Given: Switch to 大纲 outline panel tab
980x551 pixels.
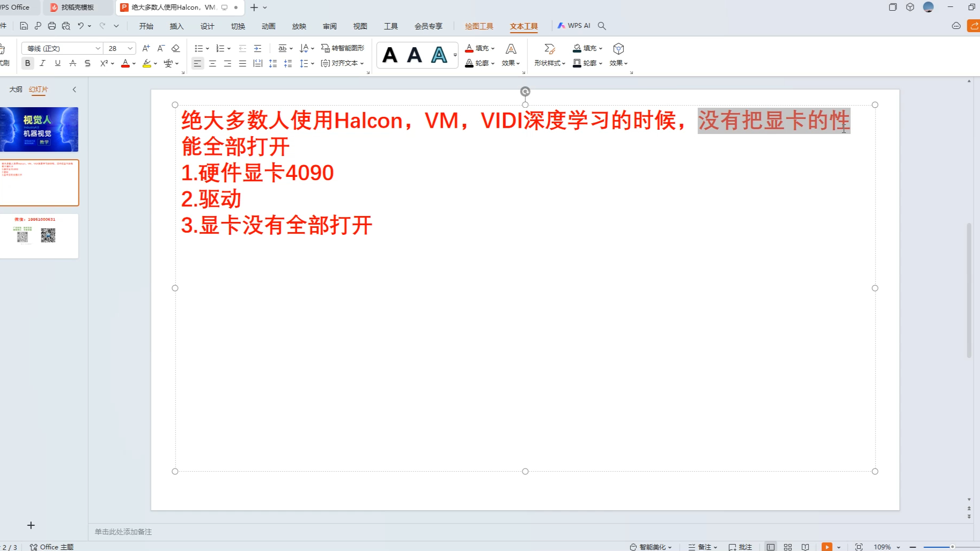Looking at the screenshot, I should click(16, 90).
